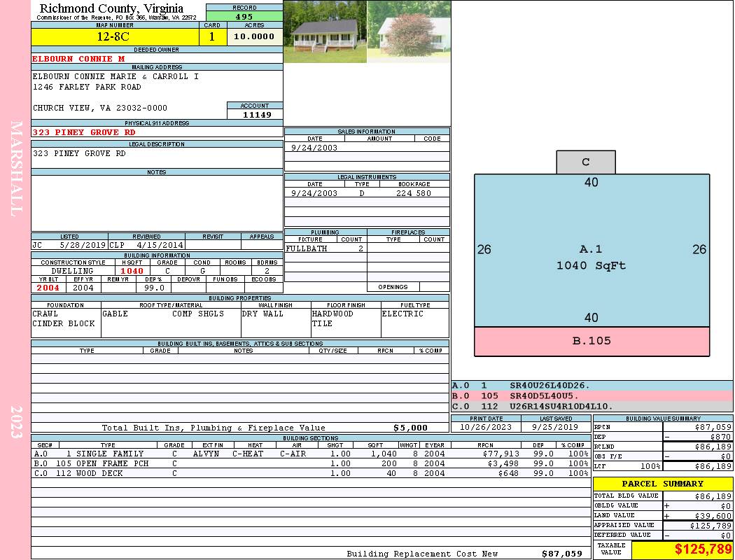Click COMP SHGLS roof material
Image resolution: width=735 pixels, height=560 pixels.
[x=198, y=314]
